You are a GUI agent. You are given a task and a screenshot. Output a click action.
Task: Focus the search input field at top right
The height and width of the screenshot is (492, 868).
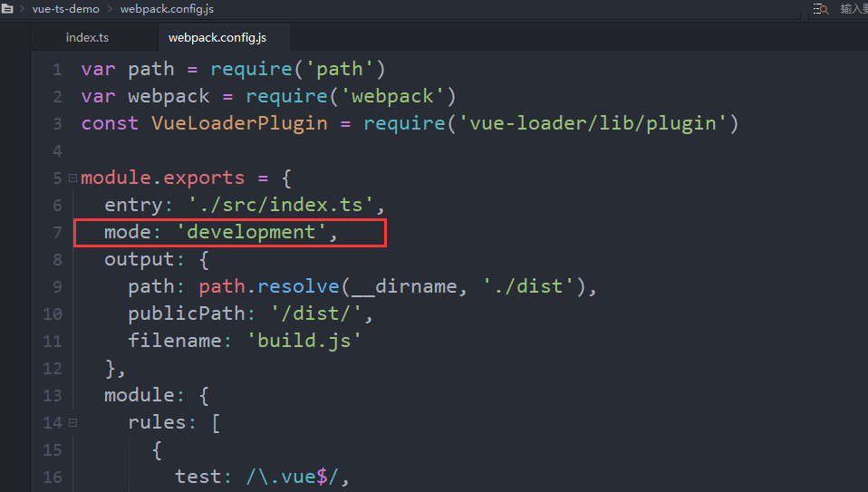853,9
